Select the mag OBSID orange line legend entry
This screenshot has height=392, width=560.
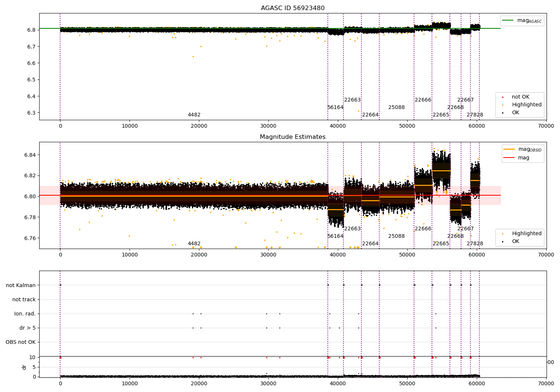(522, 149)
